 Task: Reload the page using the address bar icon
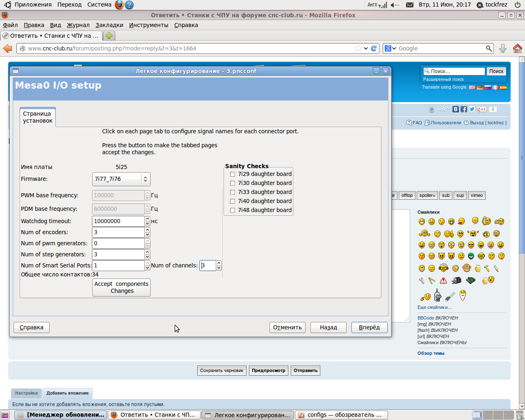click(x=374, y=48)
